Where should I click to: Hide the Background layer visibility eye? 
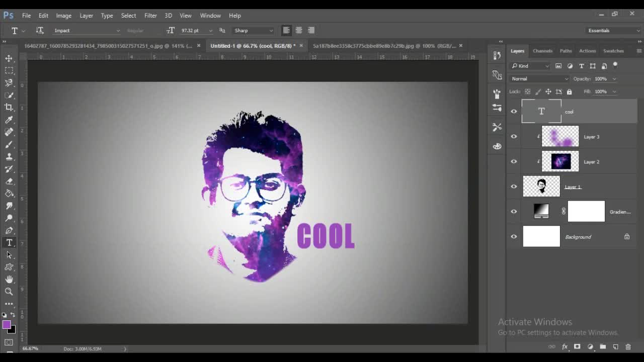click(x=514, y=237)
